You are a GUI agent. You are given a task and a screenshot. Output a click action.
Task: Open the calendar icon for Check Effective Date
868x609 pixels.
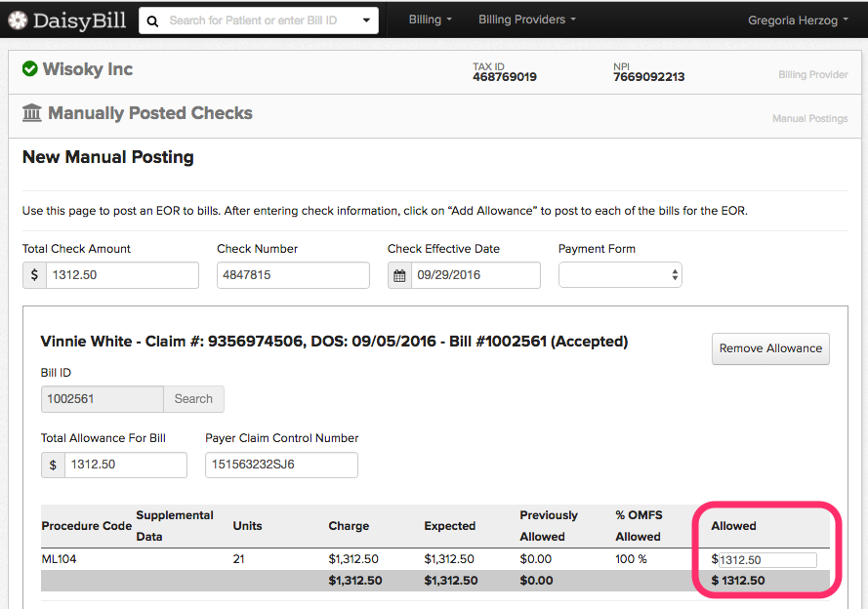pos(399,275)
